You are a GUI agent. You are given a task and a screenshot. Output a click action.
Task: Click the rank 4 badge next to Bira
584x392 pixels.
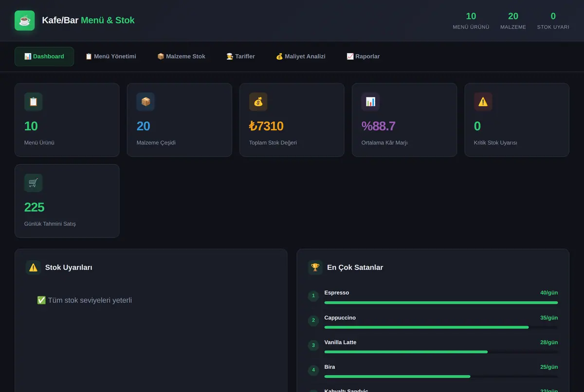313,370
